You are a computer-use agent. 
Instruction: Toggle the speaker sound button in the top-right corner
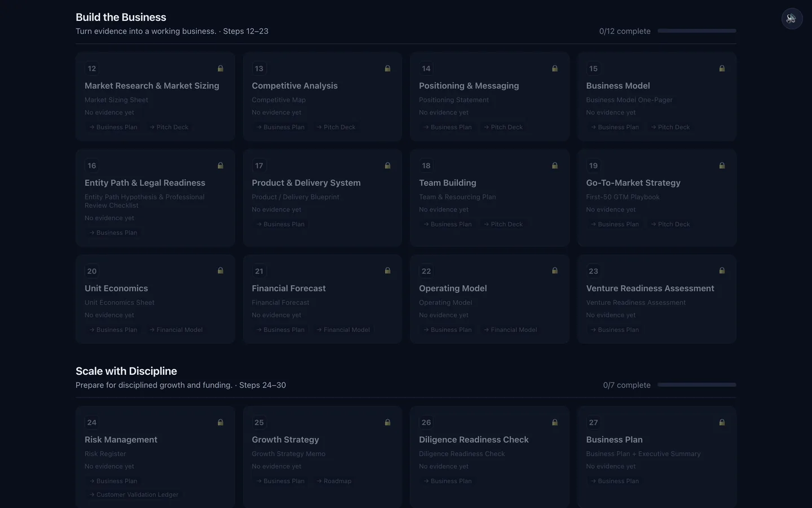792,19
